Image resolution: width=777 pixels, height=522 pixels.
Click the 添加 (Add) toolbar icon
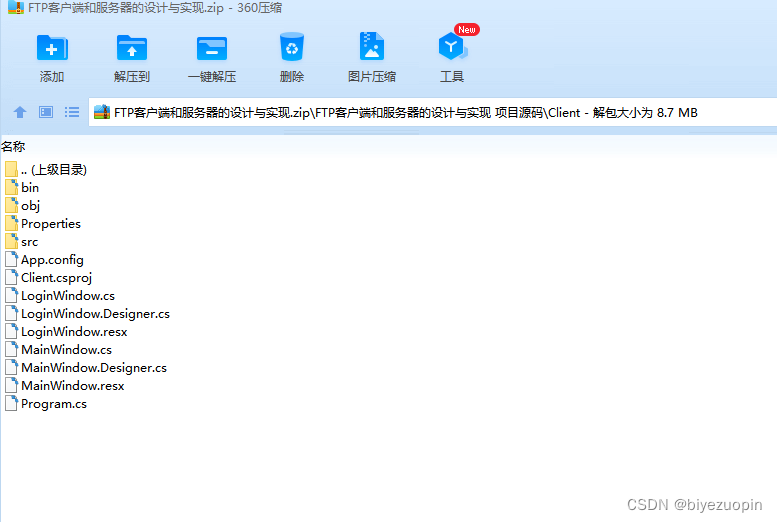coord(52,48)
